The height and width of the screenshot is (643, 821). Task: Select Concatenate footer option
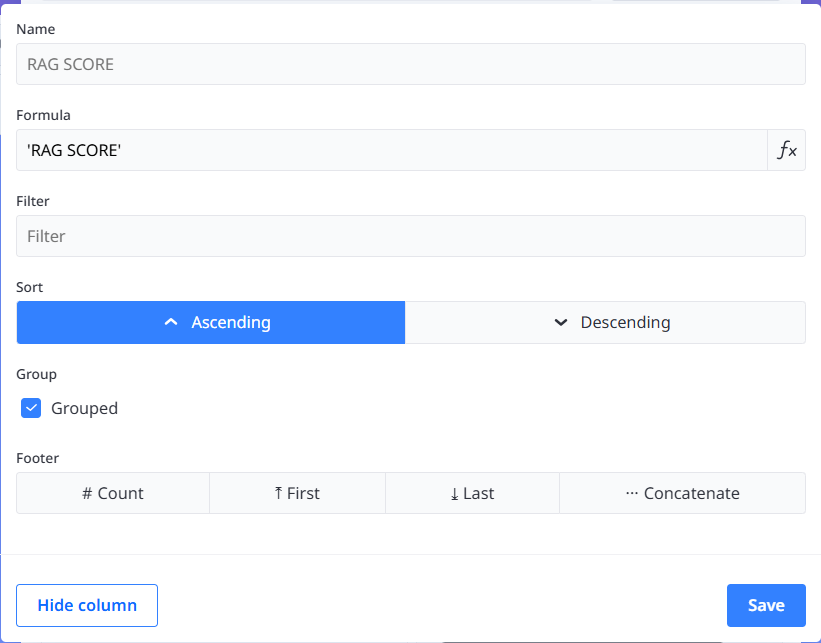click(682, 494)
